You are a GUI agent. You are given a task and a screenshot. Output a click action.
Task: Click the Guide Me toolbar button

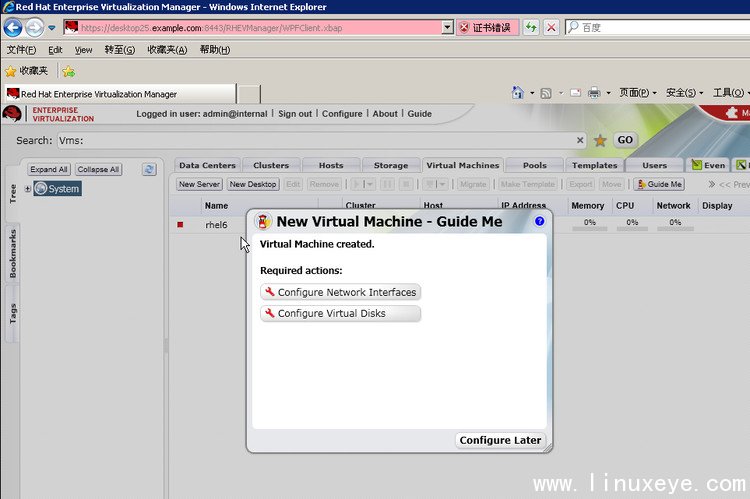point(659,184)
